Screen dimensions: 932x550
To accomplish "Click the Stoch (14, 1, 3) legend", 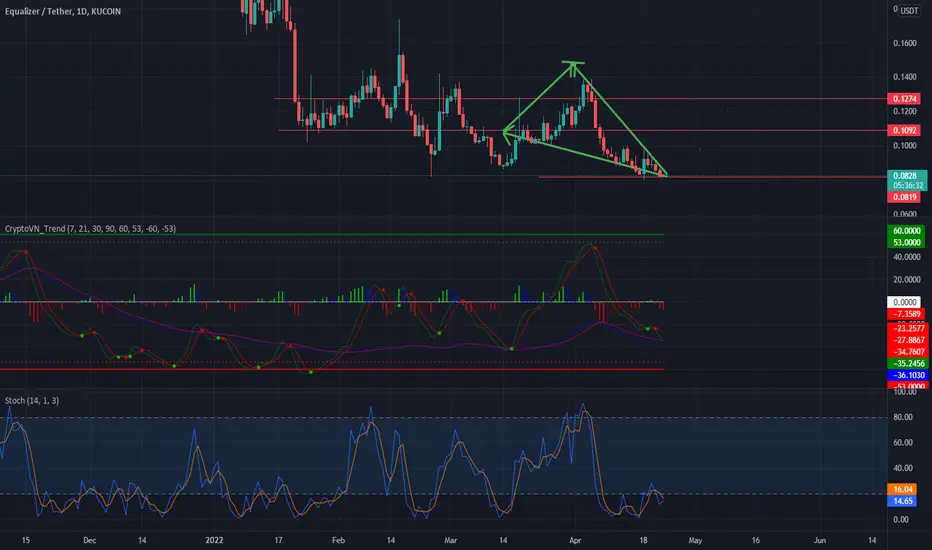I will pyautogui.click(x=32, y=401).
